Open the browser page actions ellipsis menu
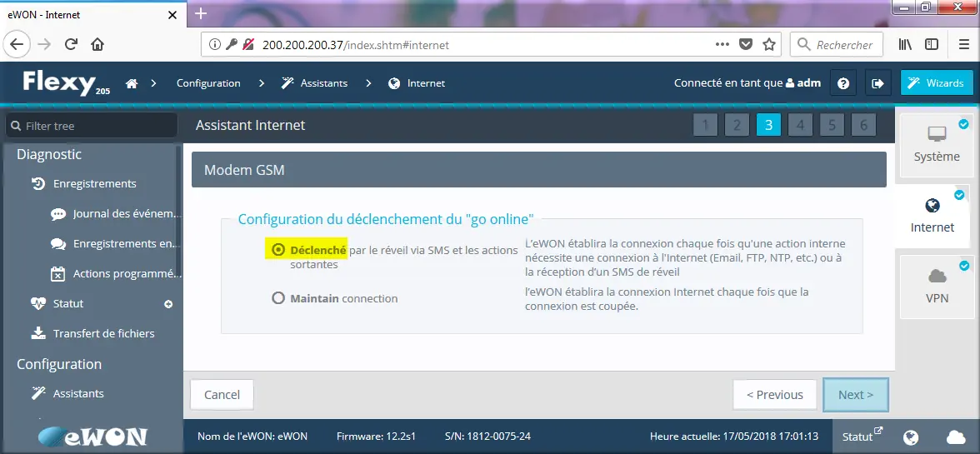The height and width of the screenshot is (454, 980). pos(722,44)
